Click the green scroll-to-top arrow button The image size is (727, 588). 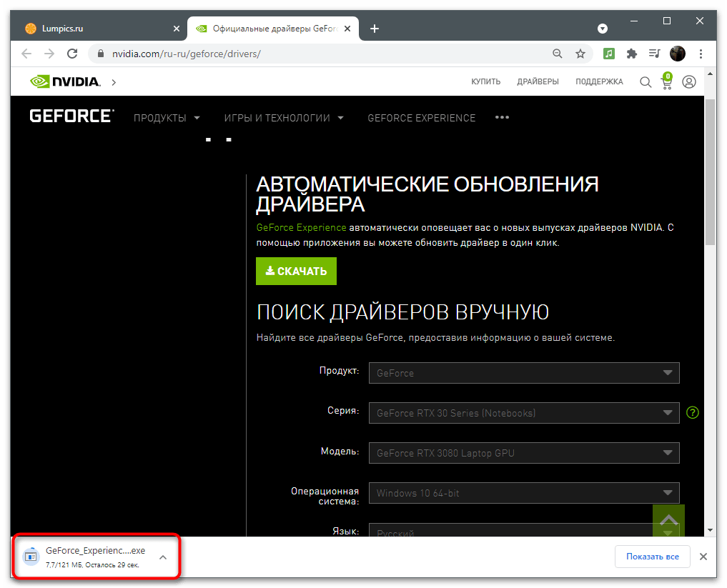point(668,521)
